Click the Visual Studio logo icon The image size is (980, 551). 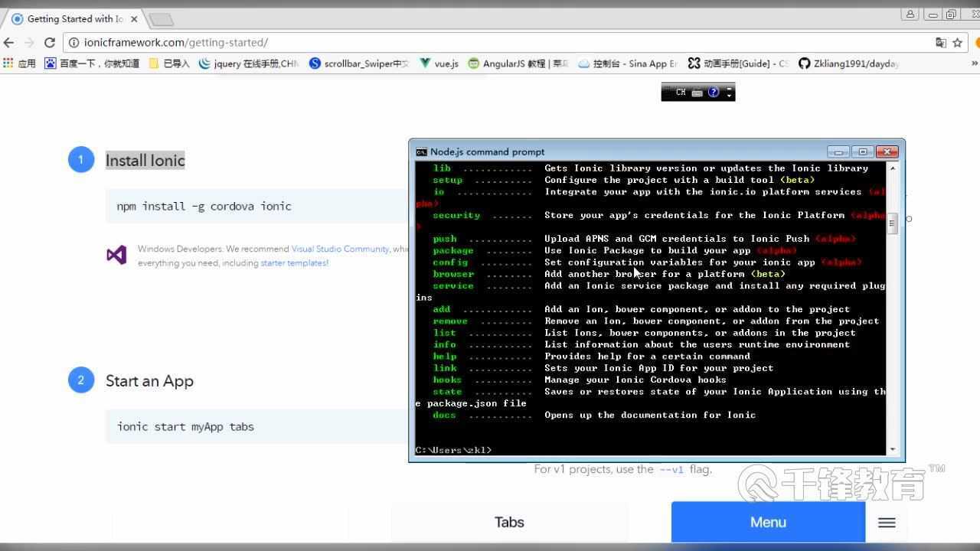[x=116, y=255]
